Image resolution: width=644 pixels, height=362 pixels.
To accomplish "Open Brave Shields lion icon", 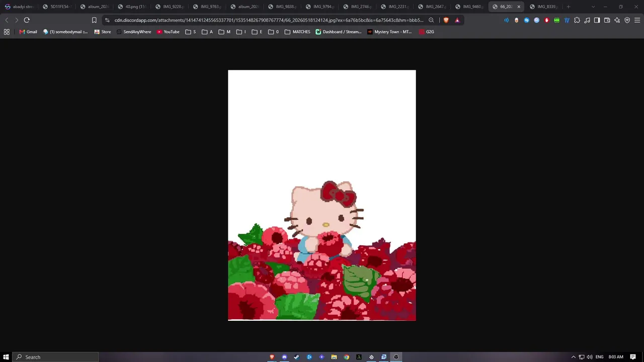I will (446, 20).
